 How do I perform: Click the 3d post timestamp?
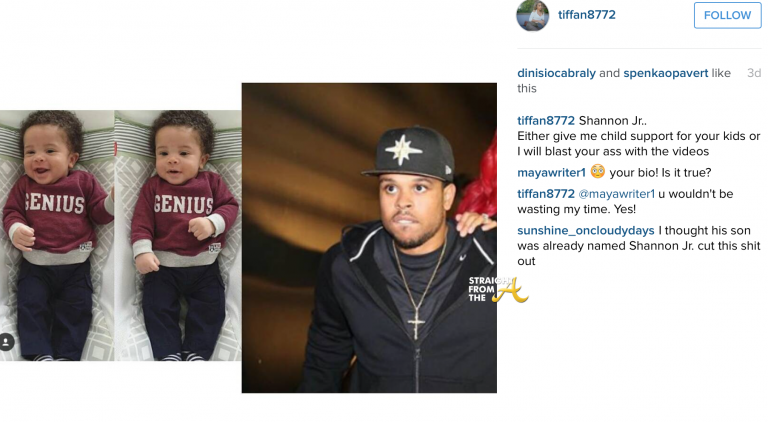tap(754, 73)
